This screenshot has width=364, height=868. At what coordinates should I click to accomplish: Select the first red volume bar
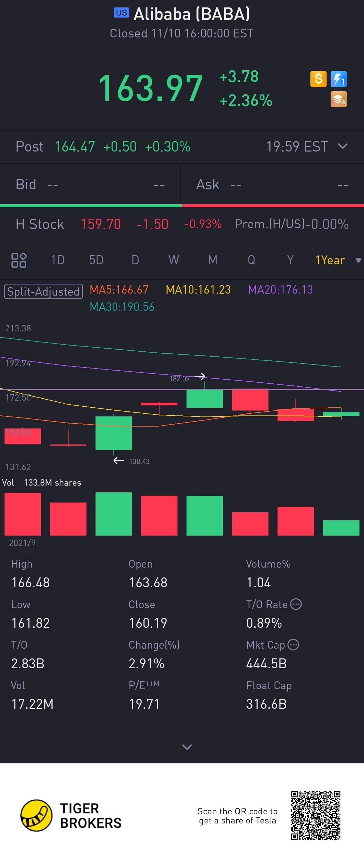click(23, 514)
